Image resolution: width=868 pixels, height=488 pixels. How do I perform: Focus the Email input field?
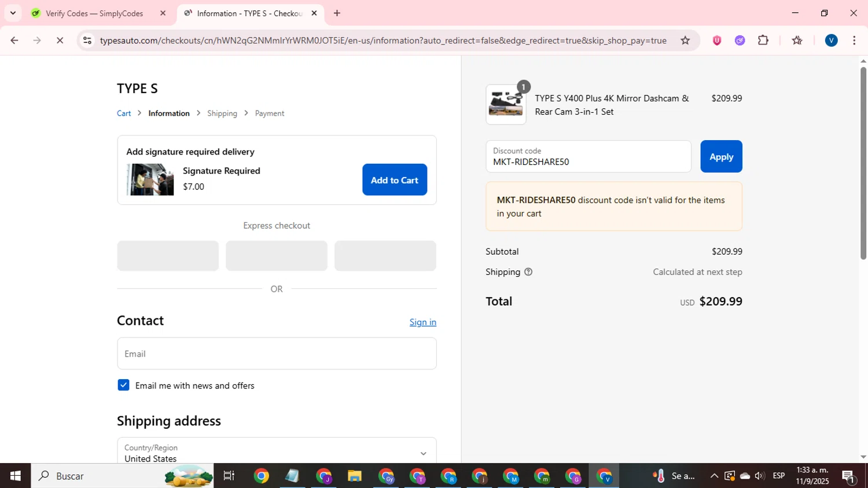277,354
